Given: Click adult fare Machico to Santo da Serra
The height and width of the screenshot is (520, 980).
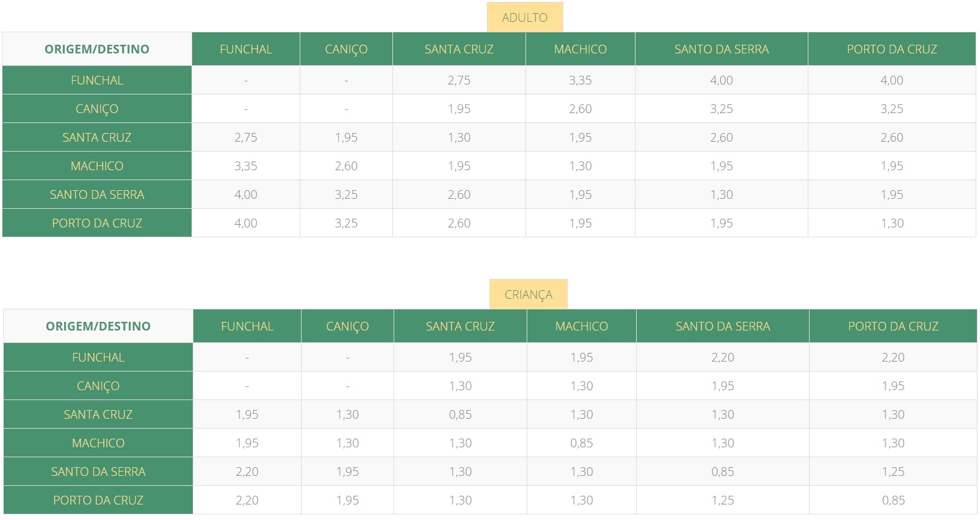Looking at the screenshot, I should 721,166.
